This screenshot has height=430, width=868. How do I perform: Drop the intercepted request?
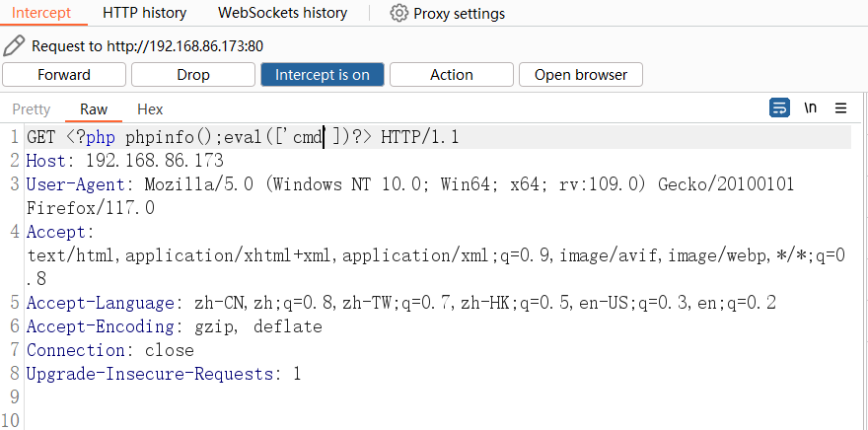pyautogui.click(x=193, y=75)
